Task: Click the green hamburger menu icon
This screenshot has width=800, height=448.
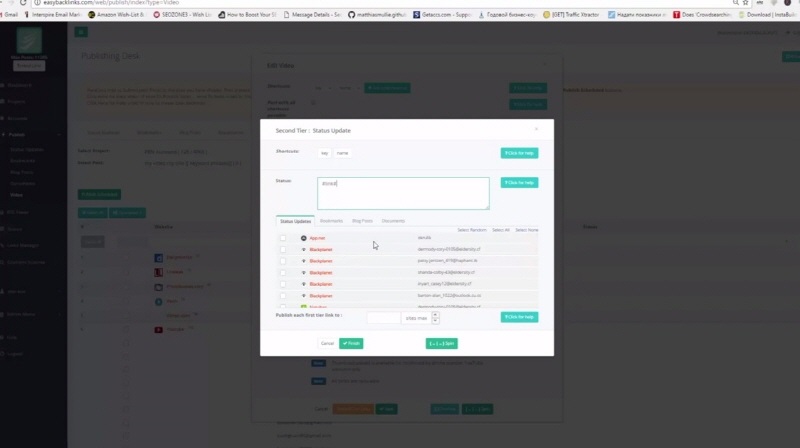Action: [x=81, y=32]
